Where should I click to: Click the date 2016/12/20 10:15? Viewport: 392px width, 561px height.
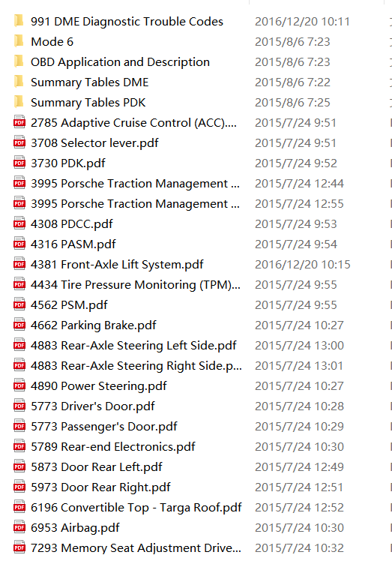(303, 265)
